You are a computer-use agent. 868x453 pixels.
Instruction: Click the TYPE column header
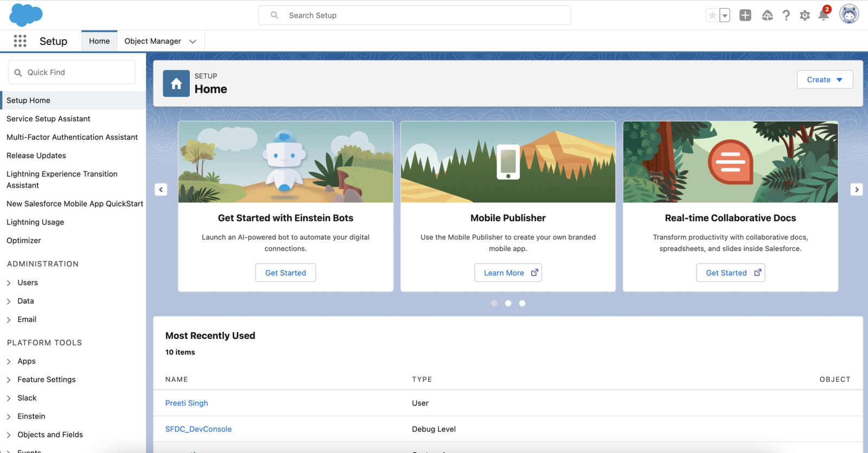click(x=422, y=379)
